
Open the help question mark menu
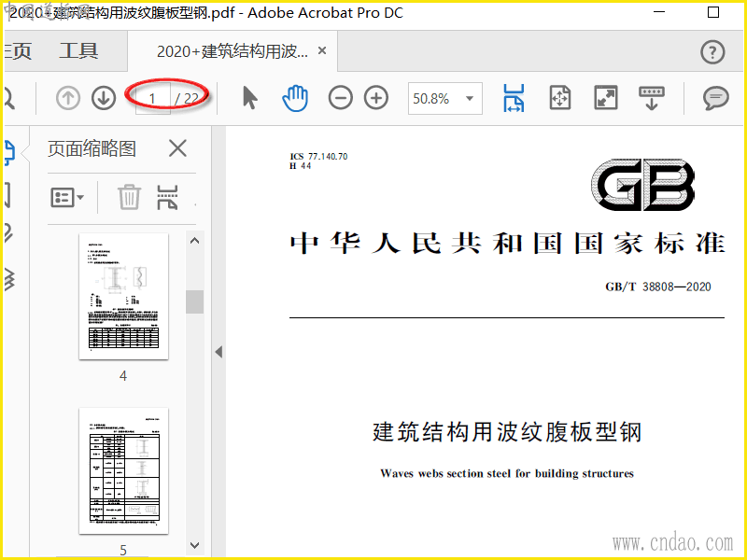pos(712,52)
